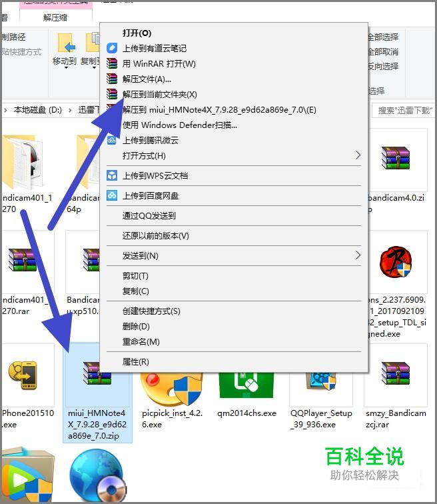The image size is (437, 504).
Task: Click the search box for 迅雷下载
Action: (403, 110)
